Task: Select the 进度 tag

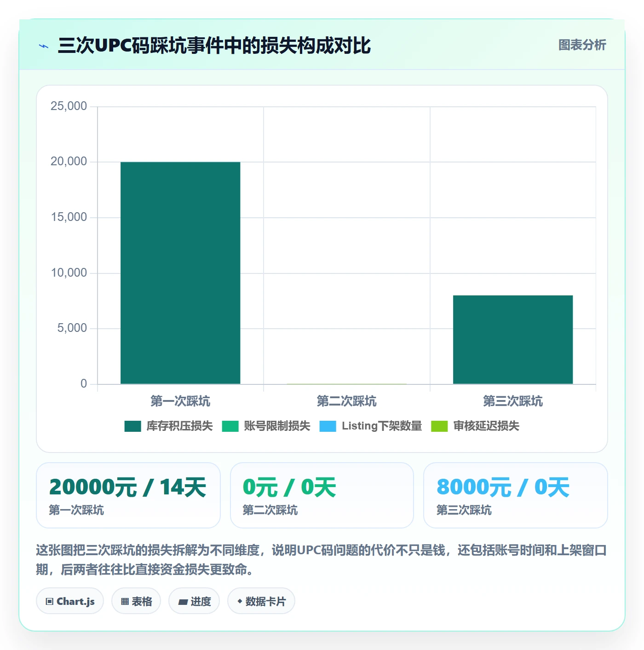Action: pyautogui.click(x=194, y=601)
